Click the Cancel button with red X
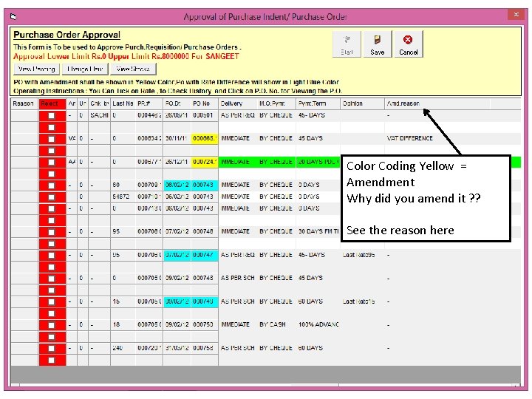The width and height of the screenshot is (532, 399). 408,44
